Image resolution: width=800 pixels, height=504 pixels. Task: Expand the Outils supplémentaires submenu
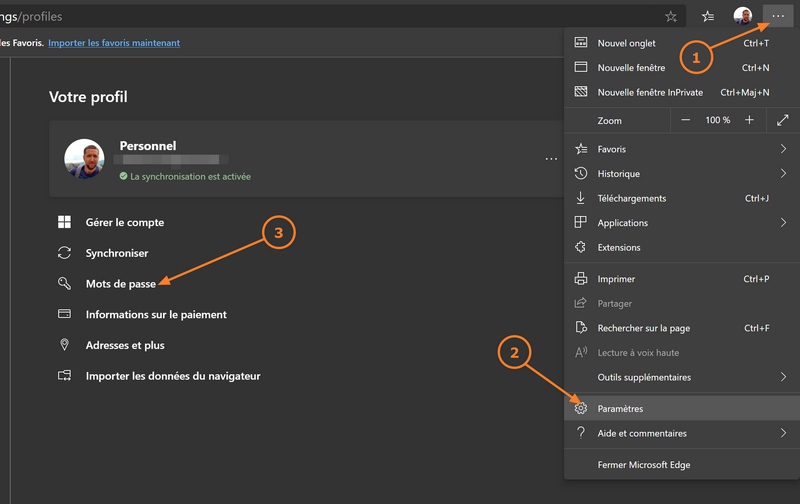click(782, 377)
